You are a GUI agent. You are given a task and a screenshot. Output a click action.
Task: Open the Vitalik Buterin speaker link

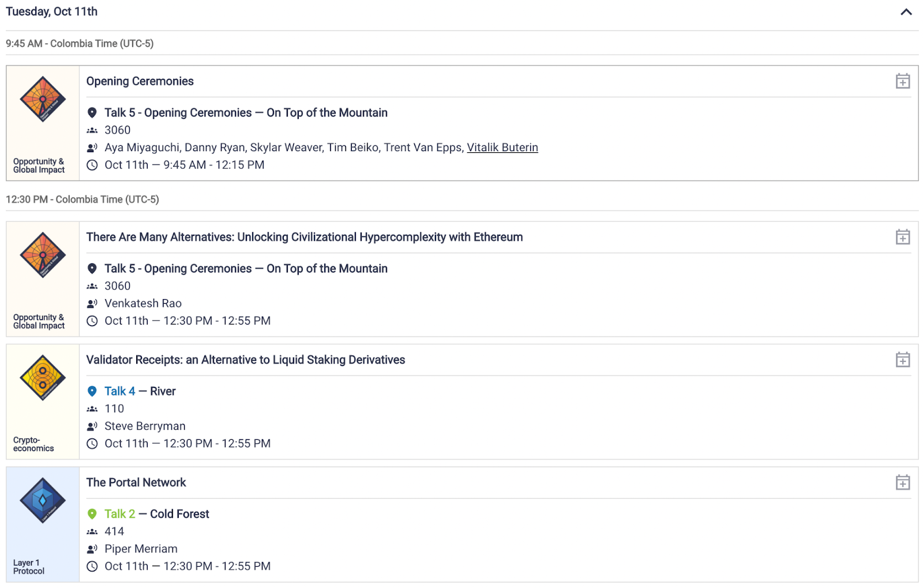click(x=502, y=148)
